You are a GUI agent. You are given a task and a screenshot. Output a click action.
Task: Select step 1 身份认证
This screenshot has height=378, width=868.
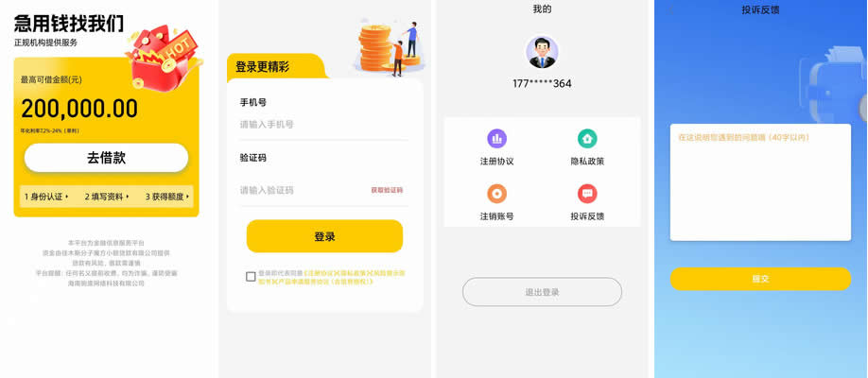click(46, 197)
